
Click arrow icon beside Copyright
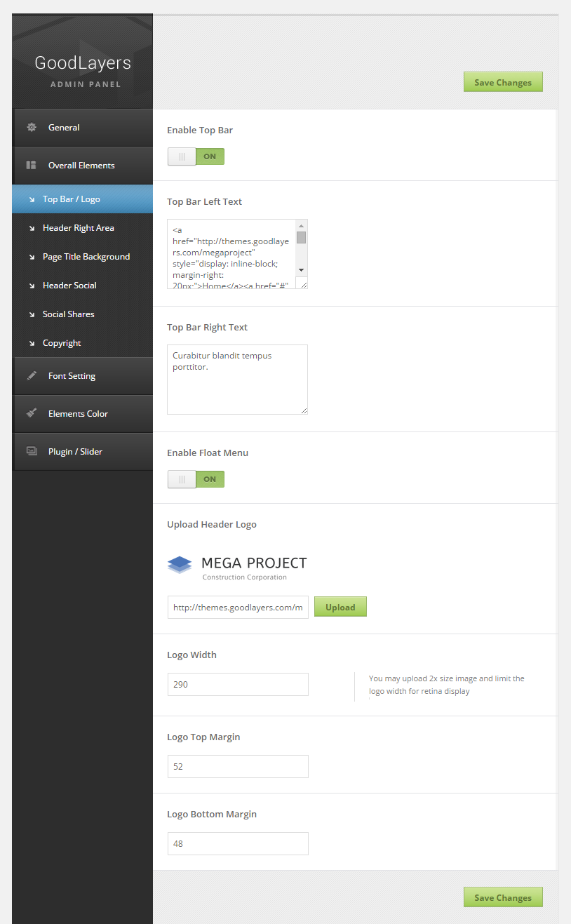click(x=32, y=343)
